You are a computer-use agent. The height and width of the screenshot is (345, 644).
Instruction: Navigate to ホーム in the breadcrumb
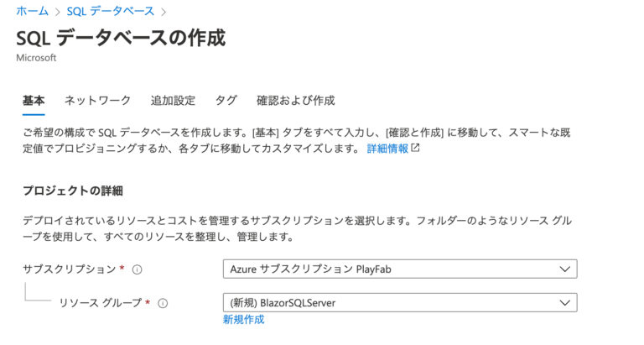32,12
